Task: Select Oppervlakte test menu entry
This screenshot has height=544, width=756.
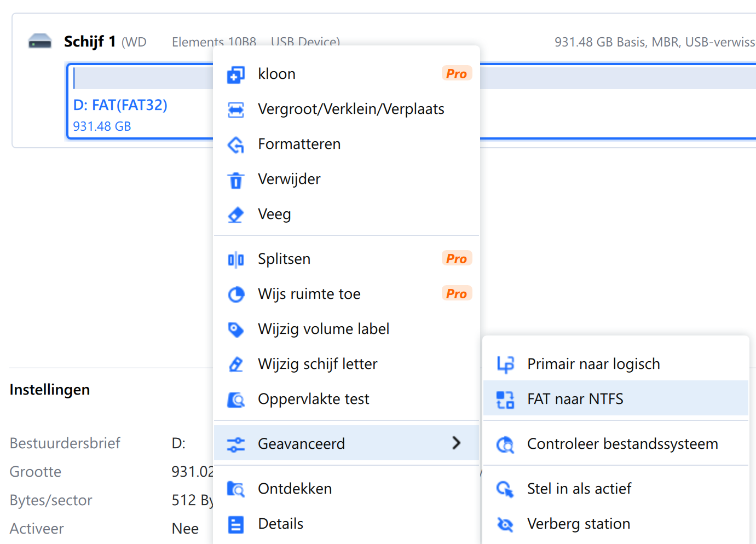Action: (313, 399)
